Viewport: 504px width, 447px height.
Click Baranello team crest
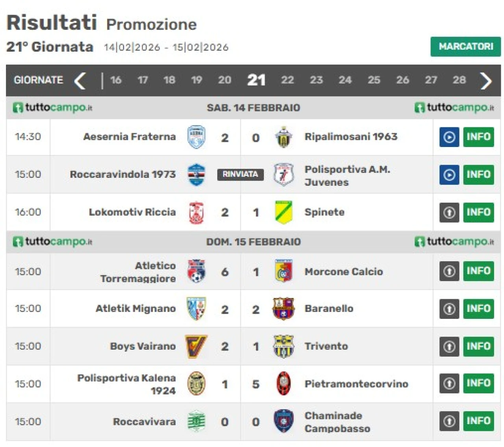pos(283,309)
